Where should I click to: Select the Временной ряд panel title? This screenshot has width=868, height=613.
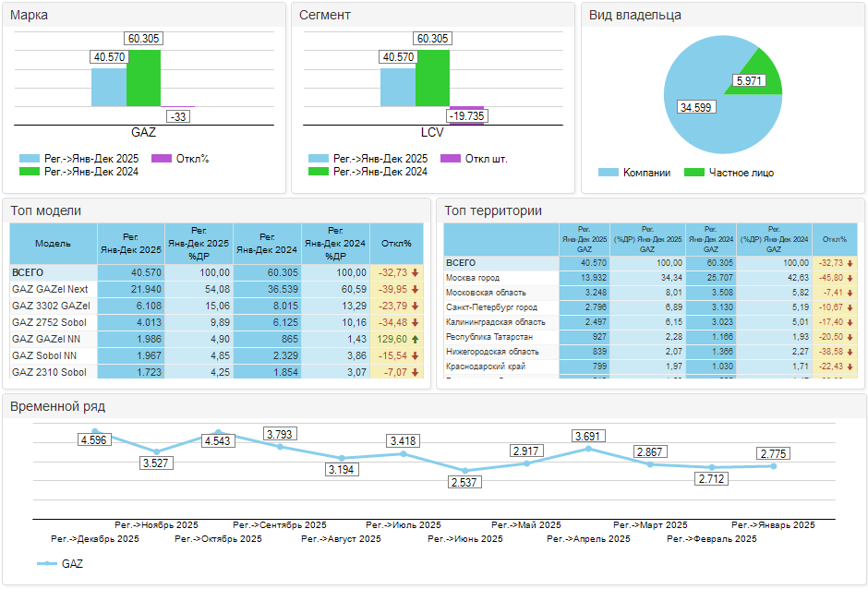(57, 406)
